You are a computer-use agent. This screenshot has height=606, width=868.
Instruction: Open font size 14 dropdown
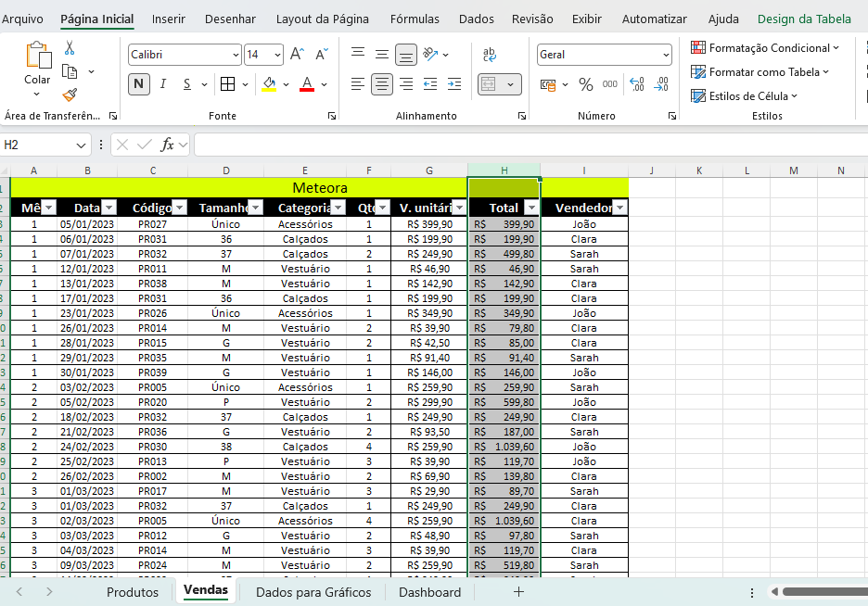(x=277, y=55)
